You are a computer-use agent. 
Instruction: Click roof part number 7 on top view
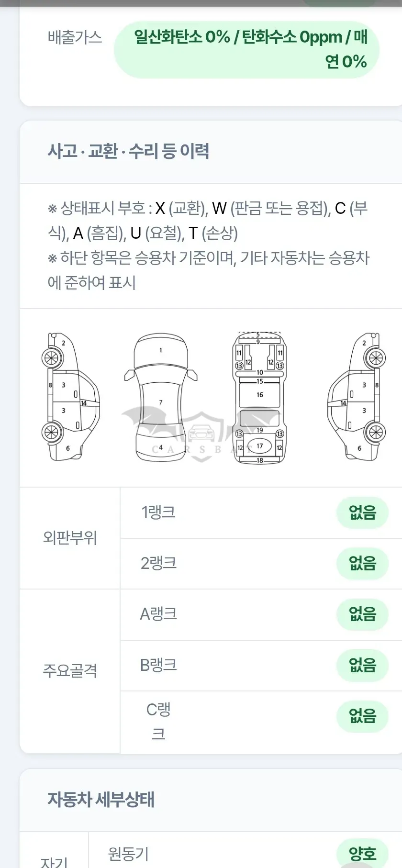161,402
